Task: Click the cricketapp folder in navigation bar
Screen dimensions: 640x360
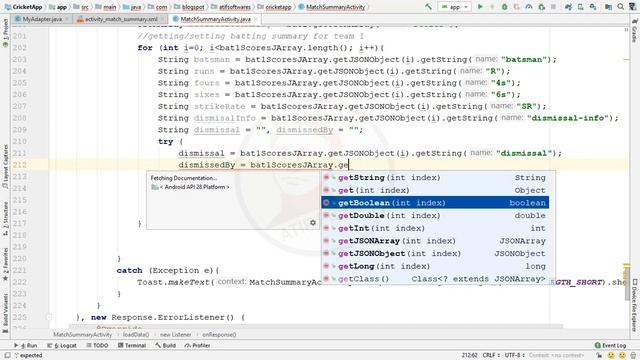Action: click(x=274, y=7)
